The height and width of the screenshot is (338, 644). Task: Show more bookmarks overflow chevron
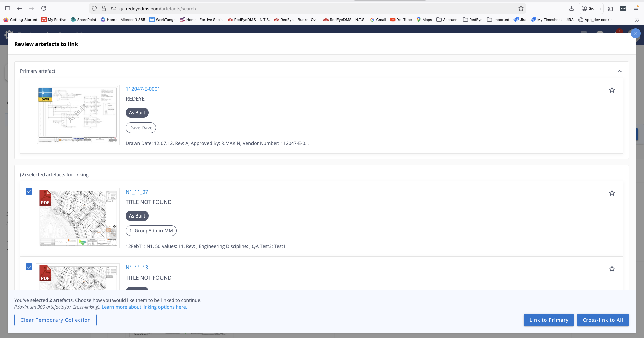[637, 20]
